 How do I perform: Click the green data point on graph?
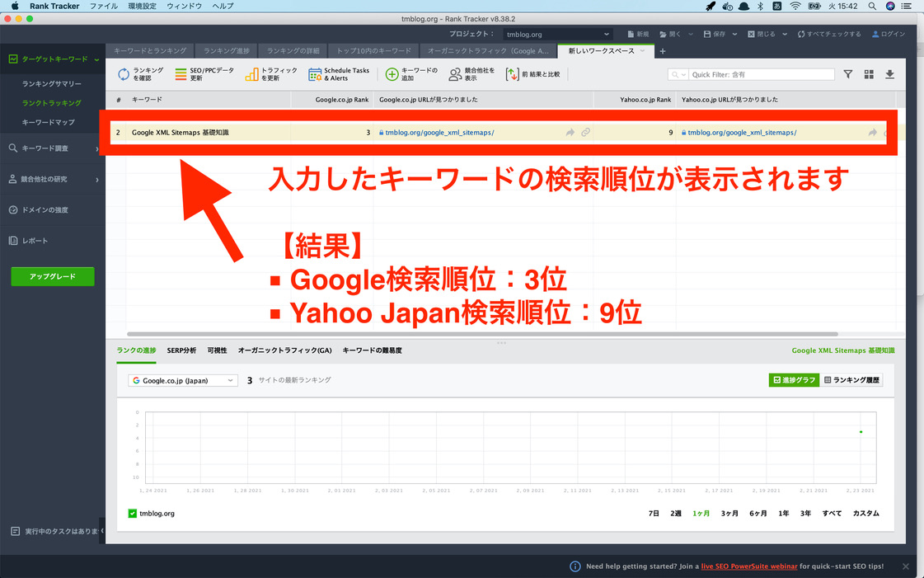pos(861,432)
